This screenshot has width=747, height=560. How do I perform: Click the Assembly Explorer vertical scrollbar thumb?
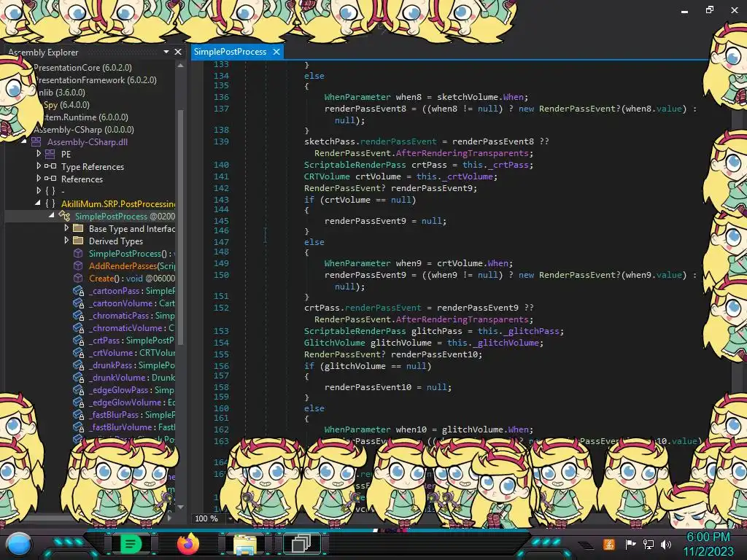181,226
